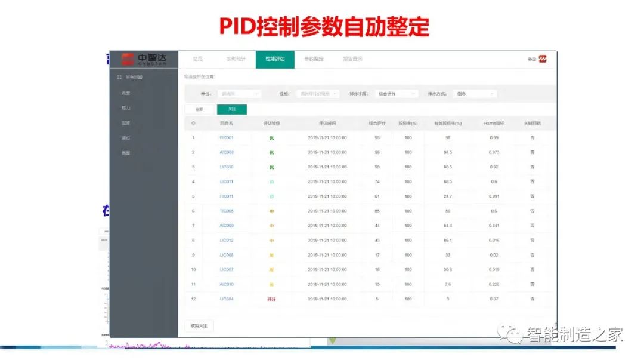
Task: Click score 74 in LIC011 row
Action: 377,181
